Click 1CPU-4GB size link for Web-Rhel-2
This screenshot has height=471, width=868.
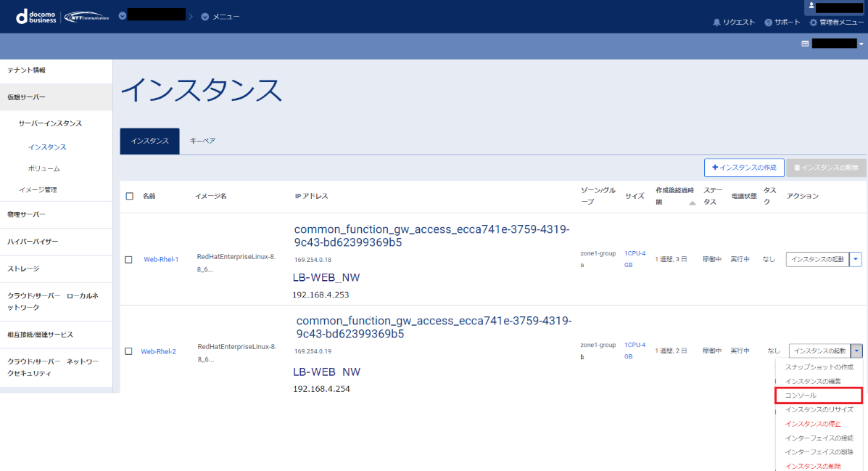pyautogui.click(x=635, y=351)
